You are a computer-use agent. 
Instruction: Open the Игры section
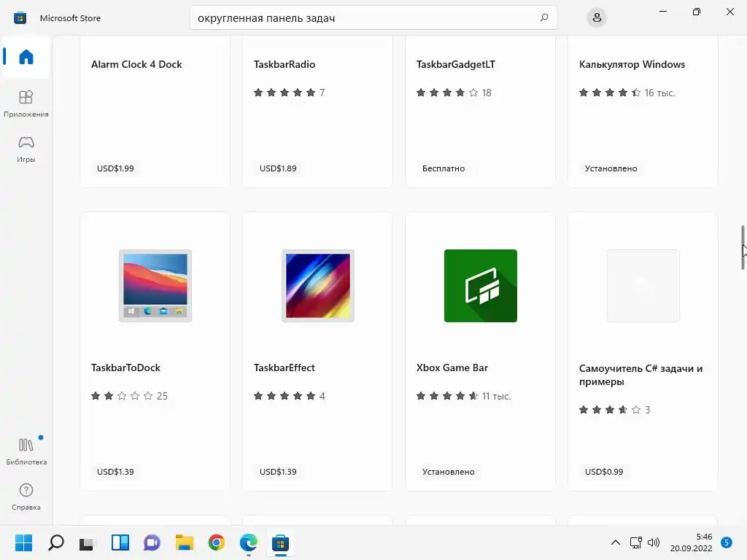(x=26, y=149)
